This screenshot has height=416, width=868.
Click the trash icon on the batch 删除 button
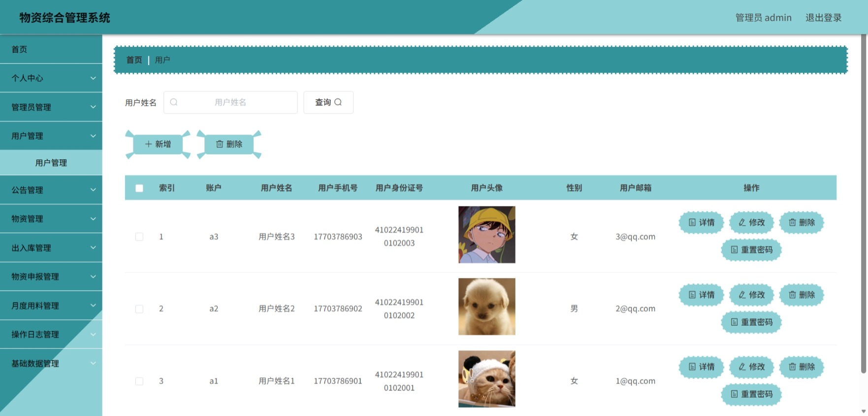tap(220, 144)
